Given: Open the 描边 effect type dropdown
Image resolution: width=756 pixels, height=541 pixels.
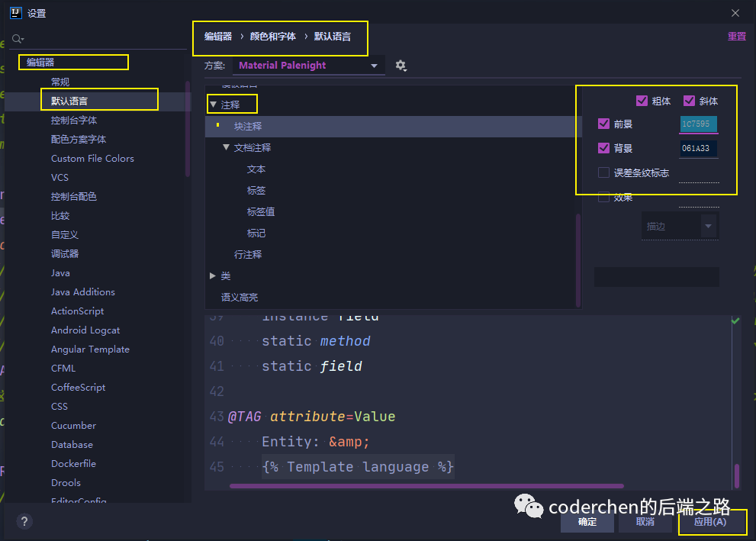Looking at the screenshot, I should click(680, 226).
